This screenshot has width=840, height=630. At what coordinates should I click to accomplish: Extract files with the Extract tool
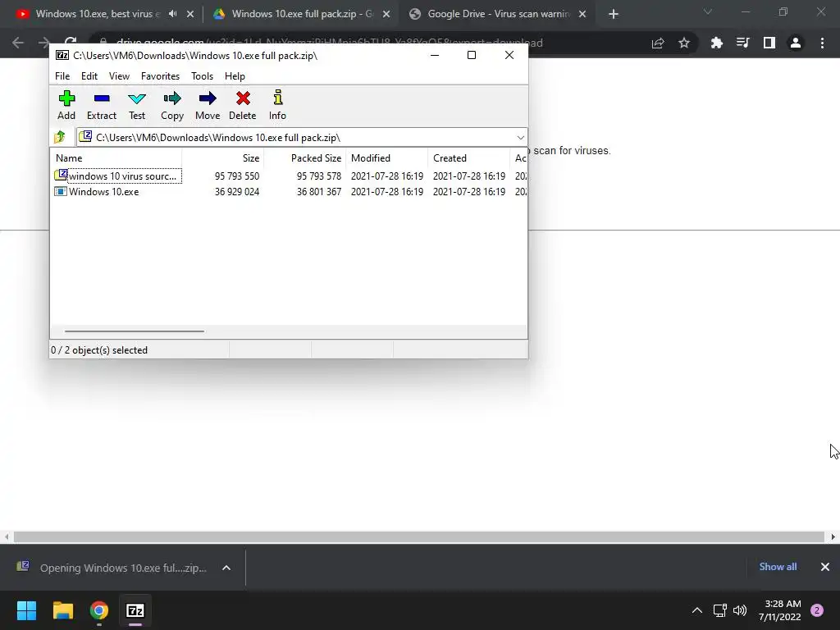(x=101, y=105)
